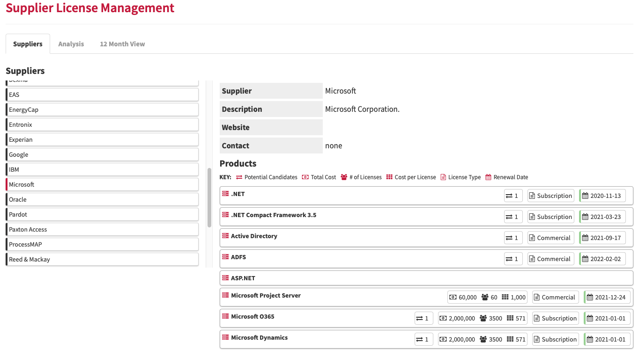Open the .NET product name
Viewport: 639px width, 364px height.
[x=238, y=194]
